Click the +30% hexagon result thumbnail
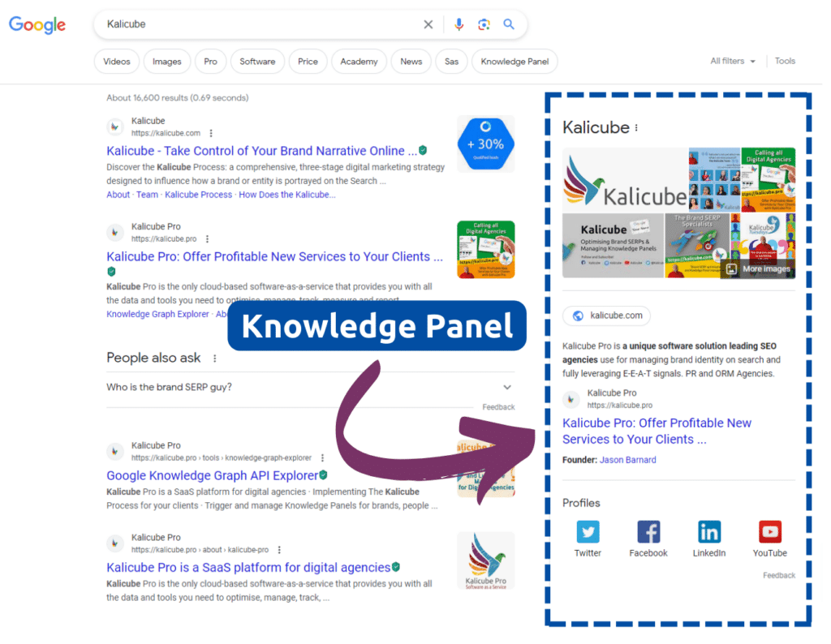This screenshot has width=831, height=644. click(x=486, y=144)
